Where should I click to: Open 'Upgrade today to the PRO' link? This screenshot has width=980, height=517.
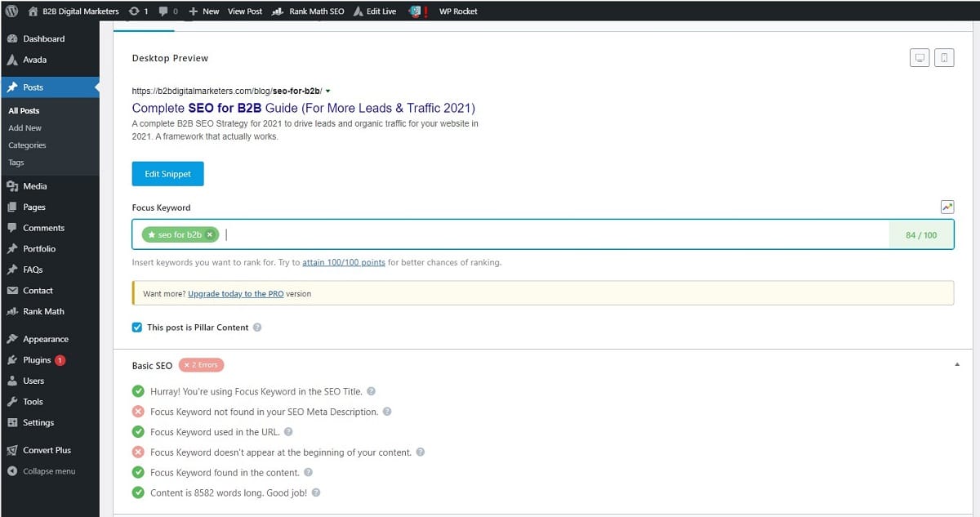tap(236, 294)
